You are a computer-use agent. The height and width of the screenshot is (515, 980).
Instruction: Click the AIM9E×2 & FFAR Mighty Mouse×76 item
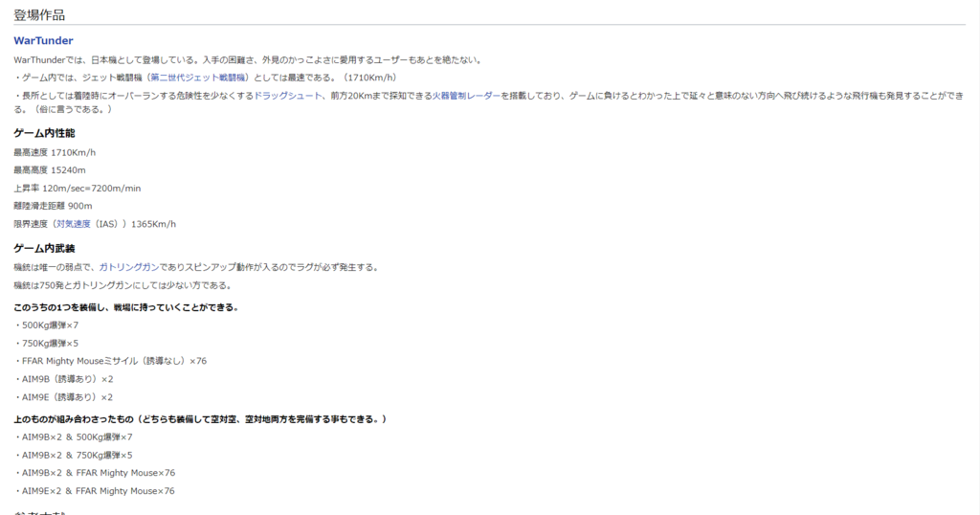(x=98, y=491)
